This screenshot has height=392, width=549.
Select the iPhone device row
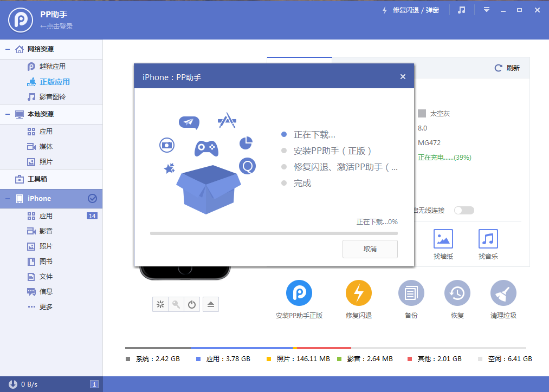51,199
